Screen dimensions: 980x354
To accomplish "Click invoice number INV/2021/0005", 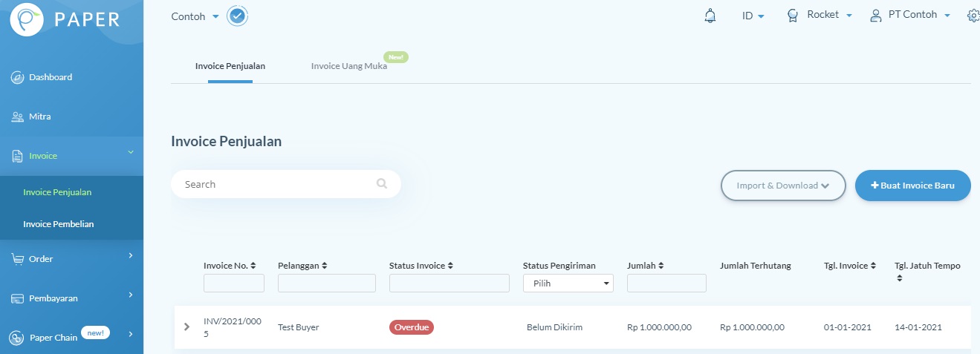I will [x=233, y=327].
